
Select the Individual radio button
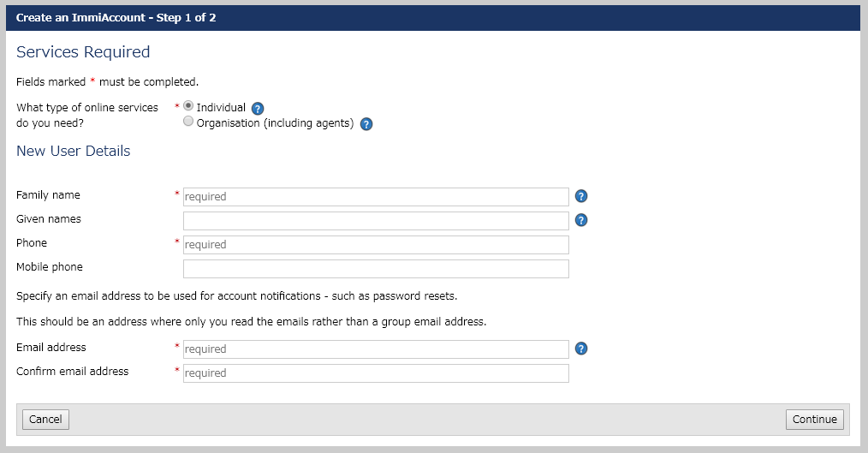tap(188, 105)
